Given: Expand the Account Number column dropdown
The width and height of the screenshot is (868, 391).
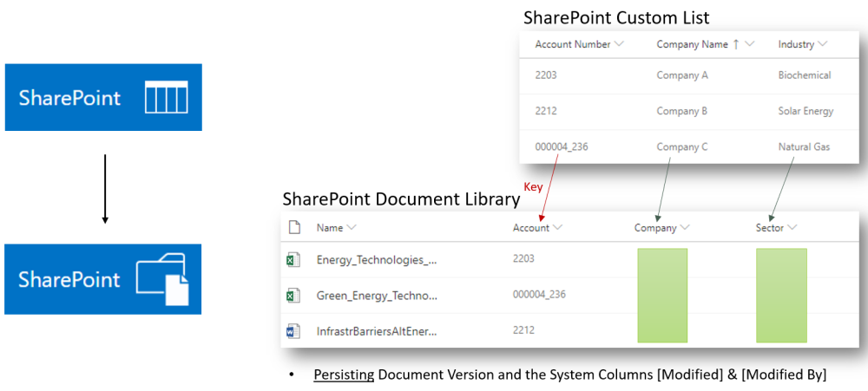Looking at the screenshot, I should (619, 44).
